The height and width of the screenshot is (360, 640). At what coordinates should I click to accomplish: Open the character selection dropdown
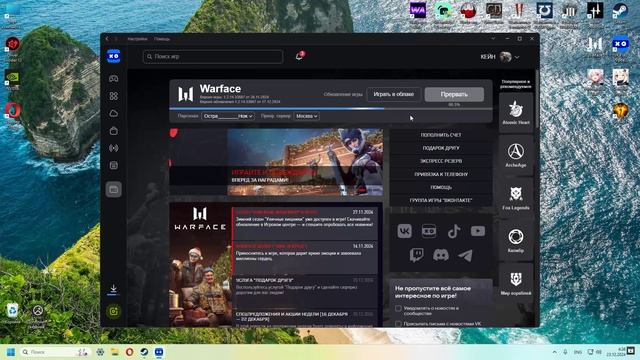click(228, 116)
